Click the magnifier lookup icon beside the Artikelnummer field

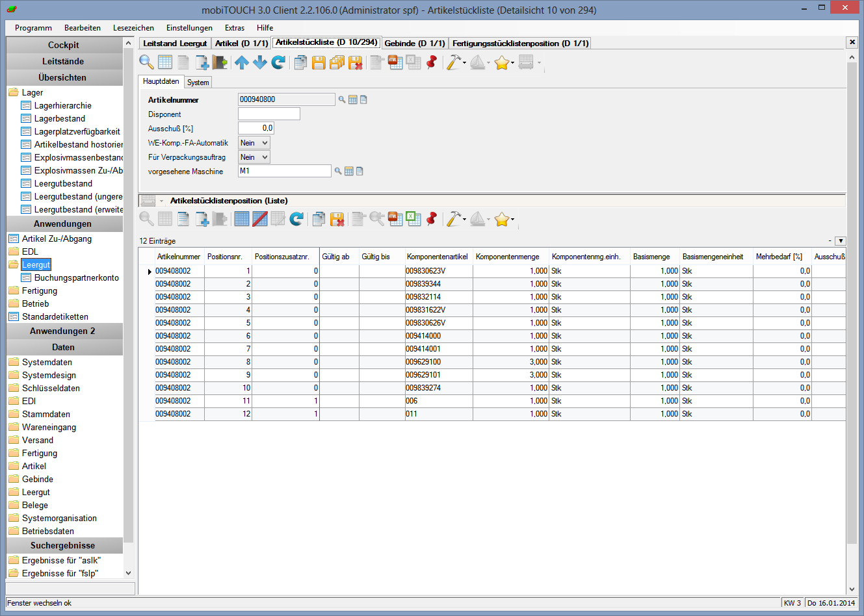click(342, 99)
